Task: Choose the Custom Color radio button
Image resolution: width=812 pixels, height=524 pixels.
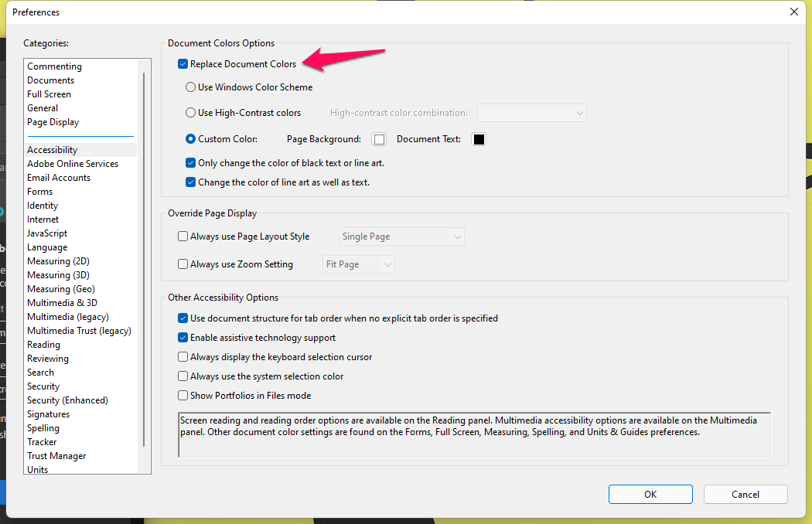Action: (x=191, y=139)
